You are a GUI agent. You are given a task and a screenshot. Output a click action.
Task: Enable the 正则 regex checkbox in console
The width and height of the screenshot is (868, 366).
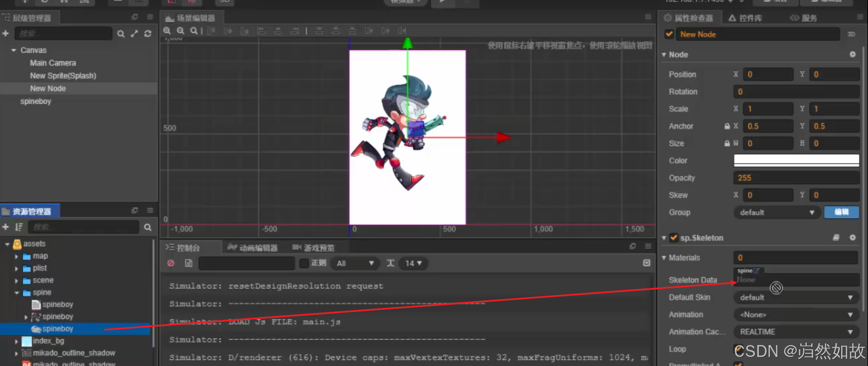(x=304, y=263)
